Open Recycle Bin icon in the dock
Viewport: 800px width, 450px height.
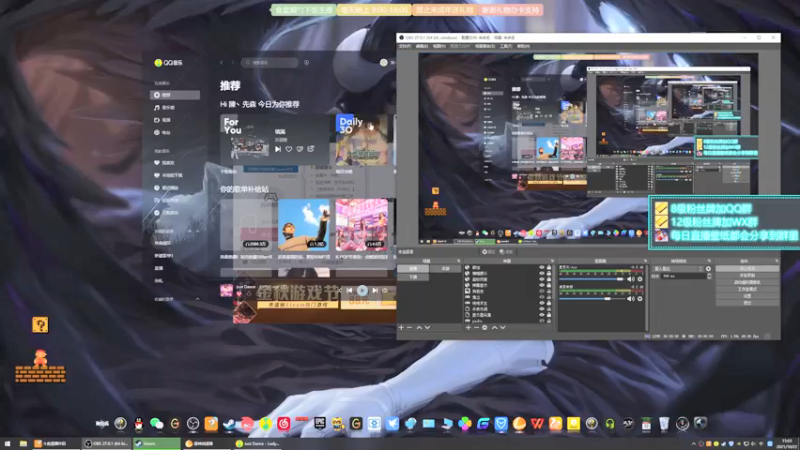click(x=664, y=423)
